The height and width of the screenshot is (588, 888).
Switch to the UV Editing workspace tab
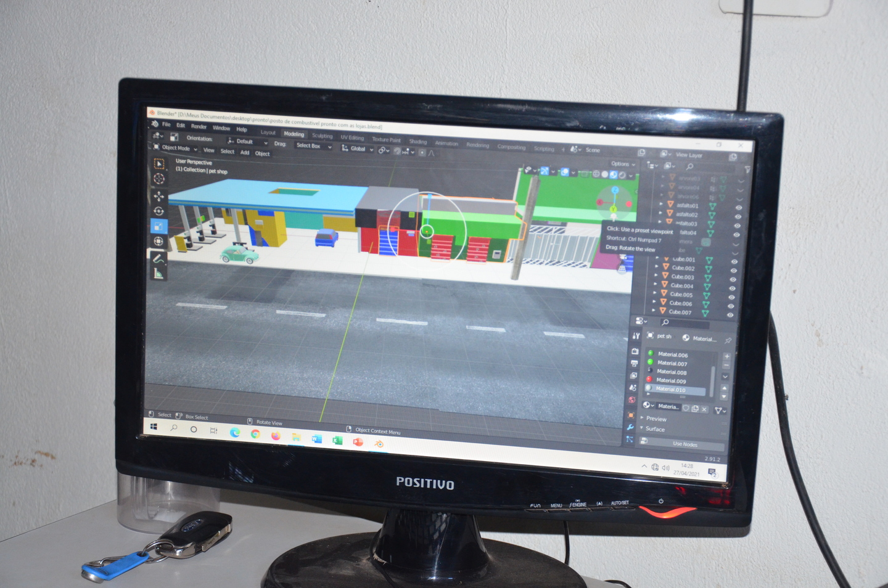[x=352, y=137]
